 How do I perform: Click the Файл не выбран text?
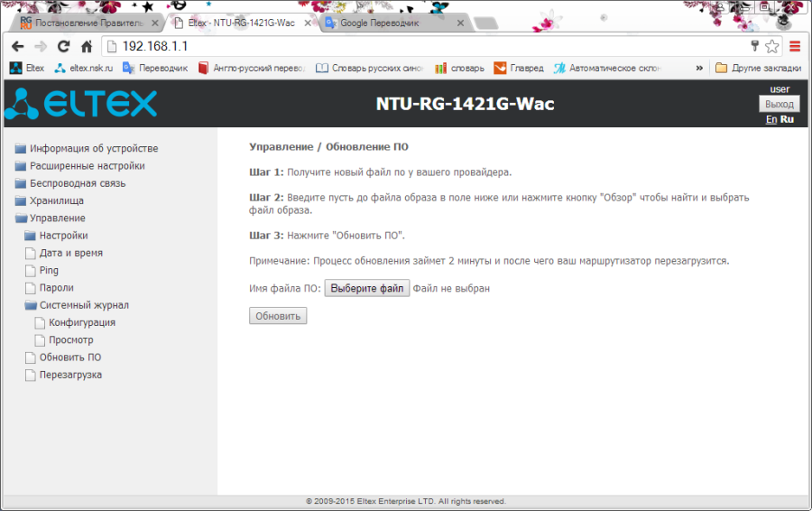tap(451, 289)
